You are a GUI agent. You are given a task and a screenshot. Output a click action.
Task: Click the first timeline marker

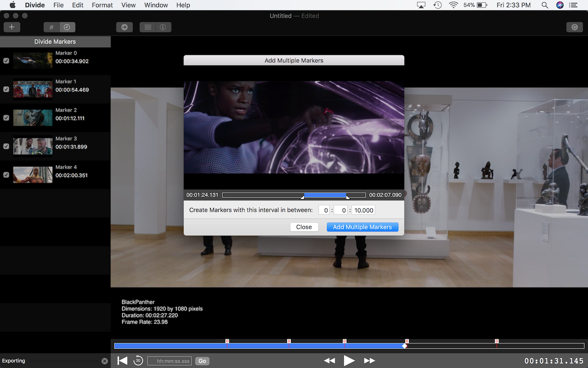tap(227, 341)
